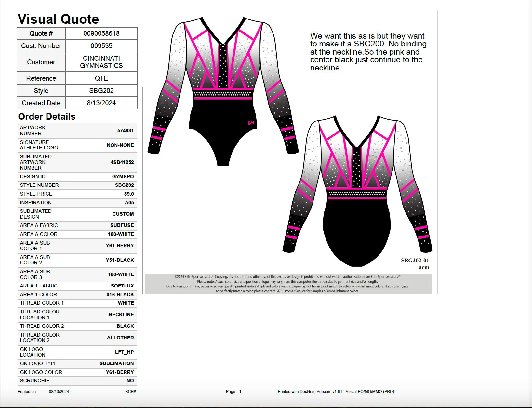Select the Created Date label cell
This screenshot has height=408, width=532.
pyautogui.click(x=41, y=103)
